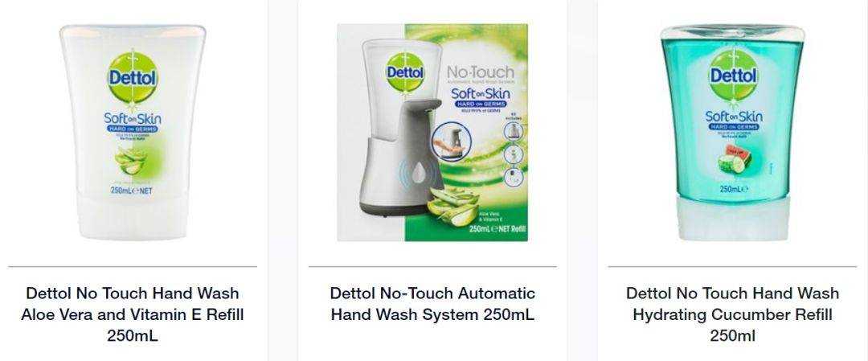
Task: Click the Hydrating Cucumber Refill 250ml title
Action: pos(732,314)
